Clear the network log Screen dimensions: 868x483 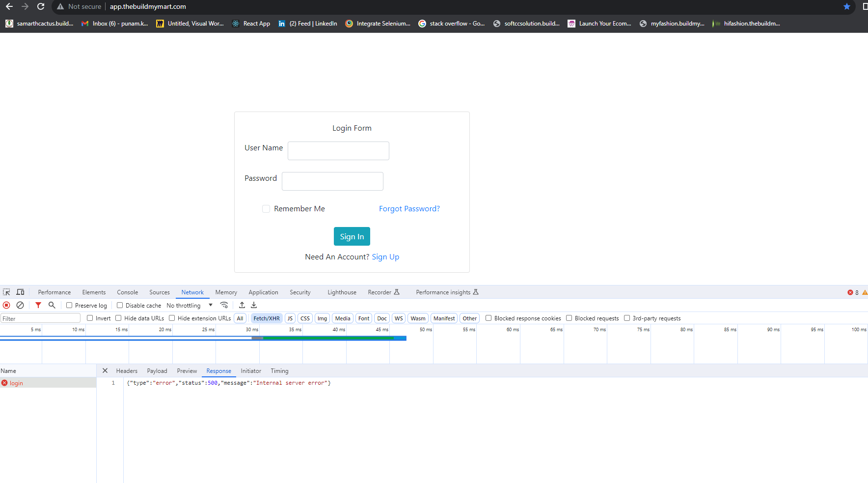pos(20,305)
